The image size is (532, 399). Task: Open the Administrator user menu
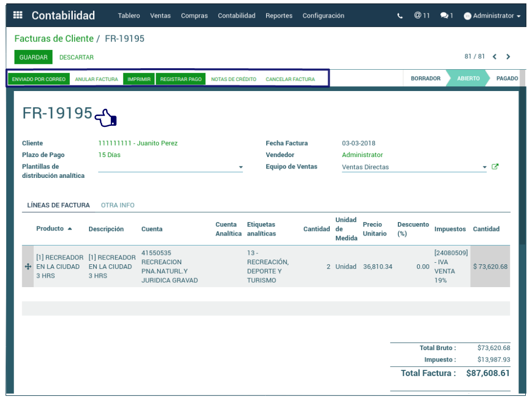click(x=492, y=16)
